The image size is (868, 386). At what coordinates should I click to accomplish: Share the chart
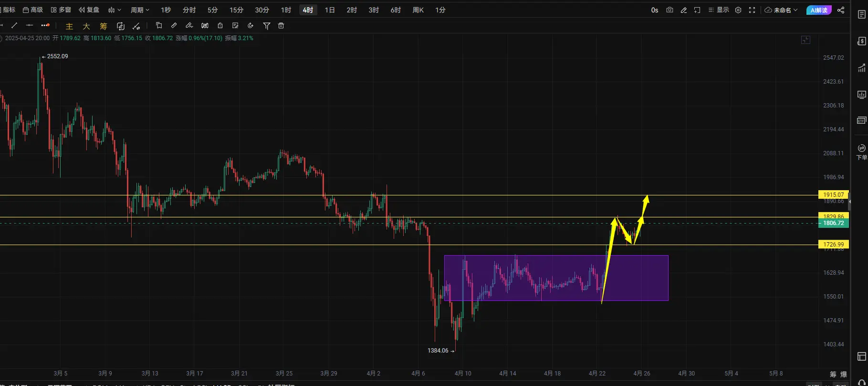click(x=841, y=10)
